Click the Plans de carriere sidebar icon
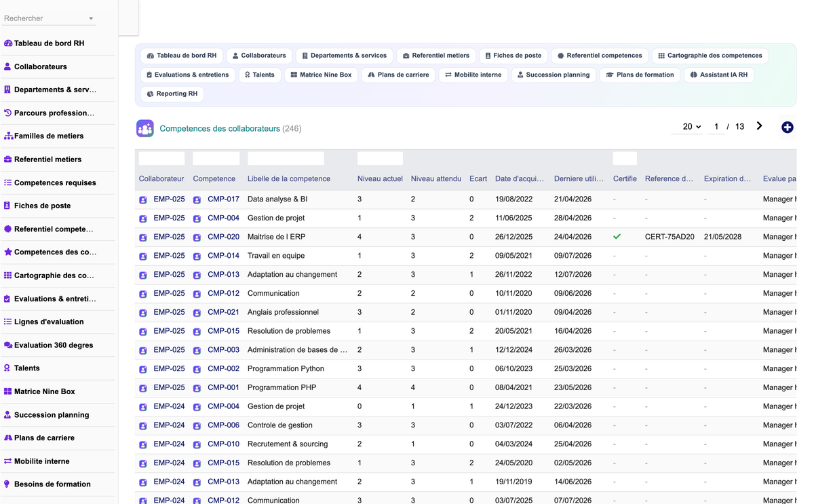This screenshot has height=504, width=814. [x=7, y=438]
